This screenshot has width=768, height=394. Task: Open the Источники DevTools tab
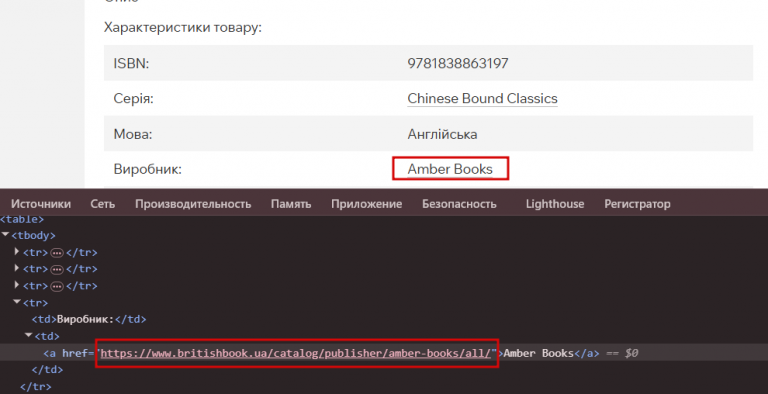41,204
